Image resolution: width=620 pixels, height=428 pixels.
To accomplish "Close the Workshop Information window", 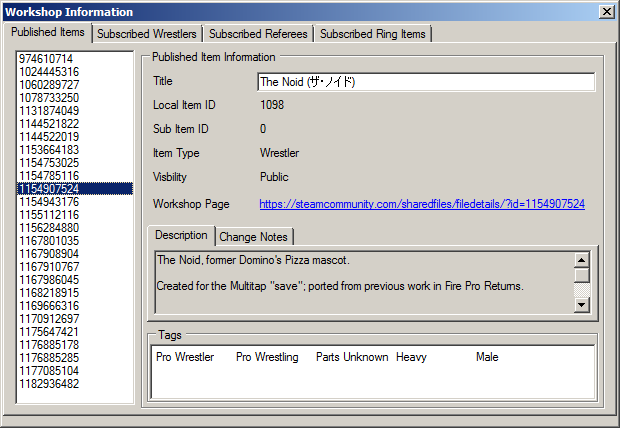I will [606, 12].
